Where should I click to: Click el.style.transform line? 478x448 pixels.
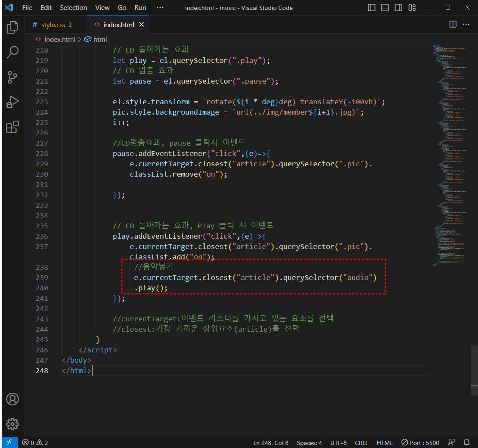pos(249,102)
